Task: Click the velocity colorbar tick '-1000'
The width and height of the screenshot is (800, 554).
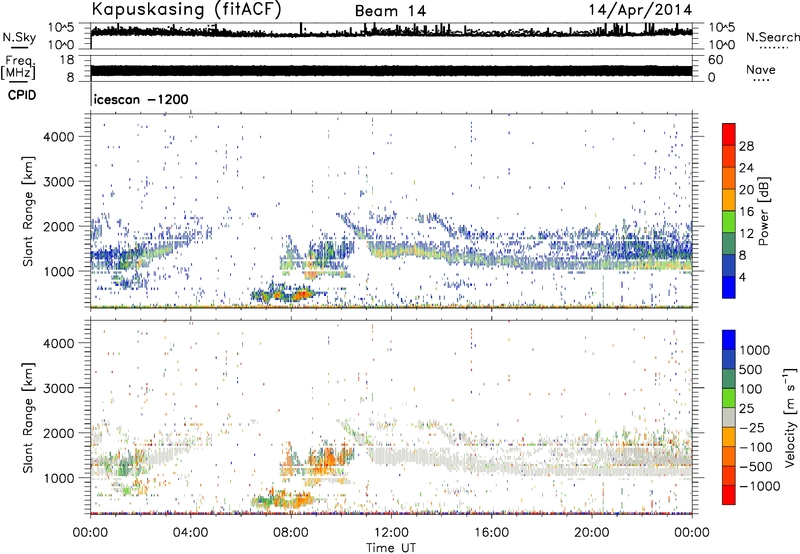Action: point(759,486)
